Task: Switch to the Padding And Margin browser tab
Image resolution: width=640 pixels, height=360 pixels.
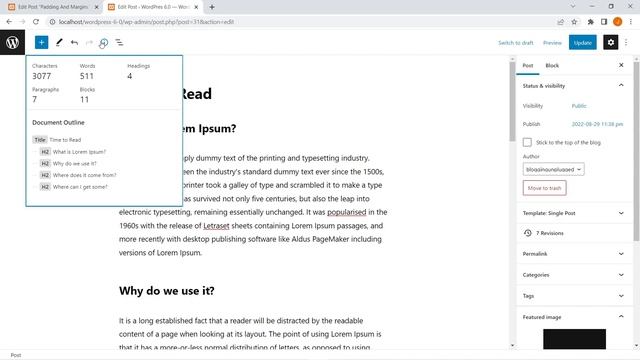Action: pos(53,7)
